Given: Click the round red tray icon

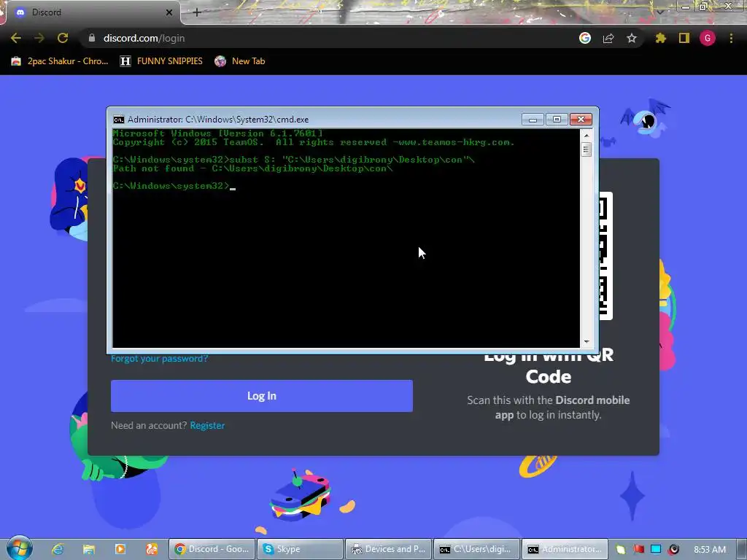Looking at the screenshot, I should point(673,549).
